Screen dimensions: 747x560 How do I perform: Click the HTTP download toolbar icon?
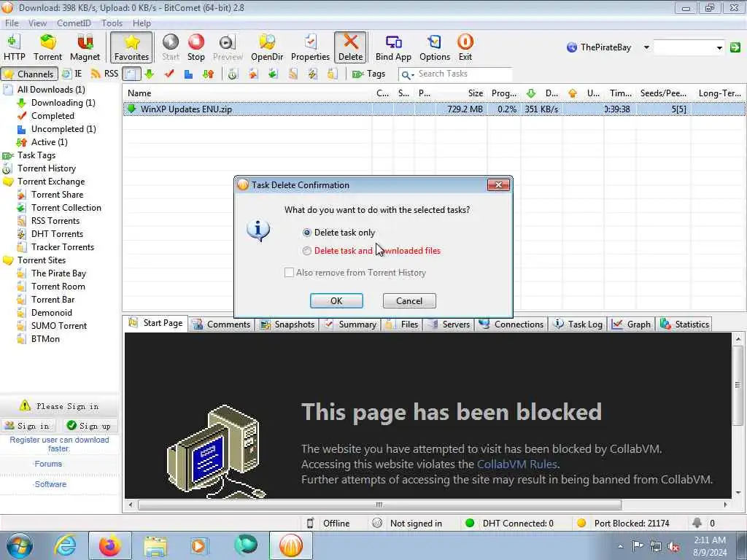[x=15, y=47]
